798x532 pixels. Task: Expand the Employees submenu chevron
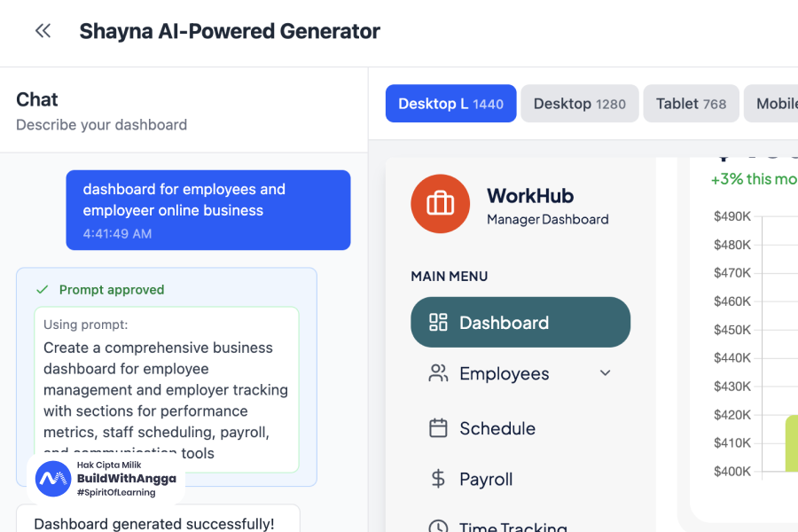(x=606, y=373)
